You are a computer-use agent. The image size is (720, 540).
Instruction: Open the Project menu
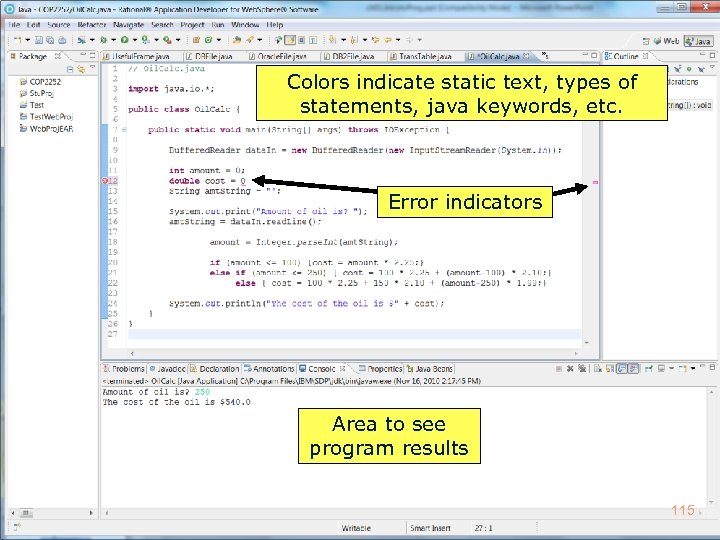(x=192, y=24)
